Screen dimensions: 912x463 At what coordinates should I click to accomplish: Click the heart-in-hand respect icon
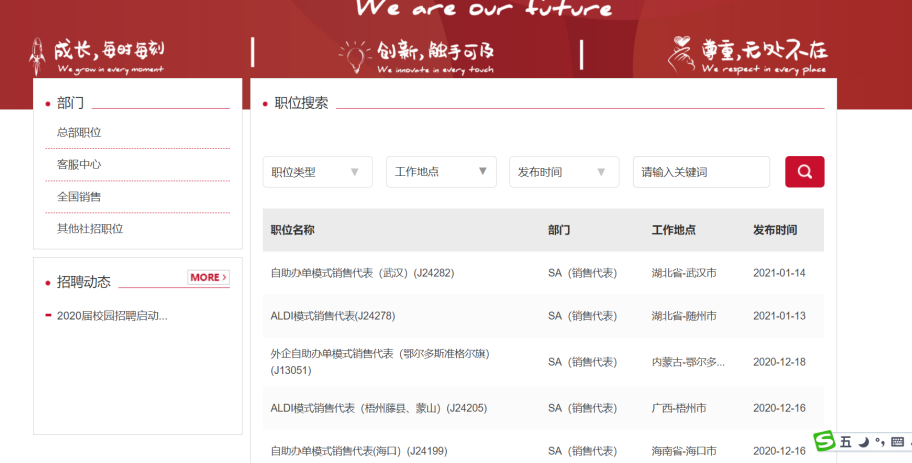[683, 54]
